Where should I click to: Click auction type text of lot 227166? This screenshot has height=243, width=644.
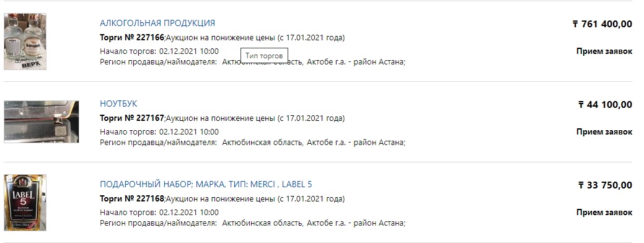pos(255,38)
